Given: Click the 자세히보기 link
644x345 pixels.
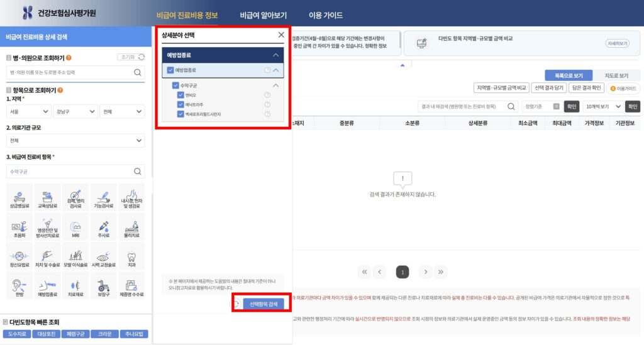Looking at the screenshot, I should [617, 43].
